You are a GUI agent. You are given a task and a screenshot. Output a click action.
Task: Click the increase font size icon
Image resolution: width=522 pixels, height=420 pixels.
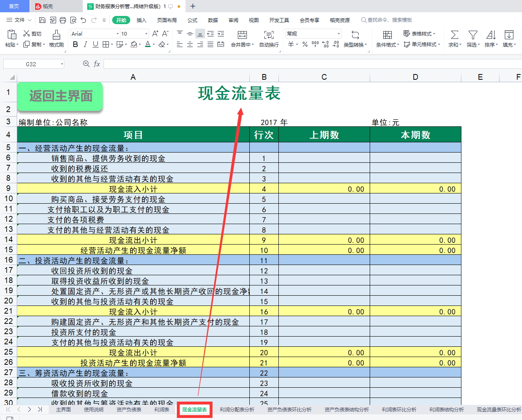pyautogui.click(x=155, y=34)
